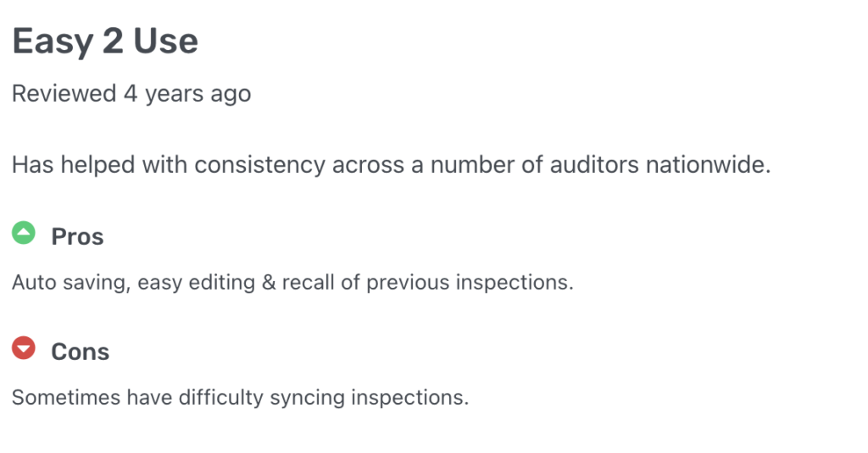Click the "Pros" heading label
The width and height of the screenshot is (868, 453).
(77, 237)
